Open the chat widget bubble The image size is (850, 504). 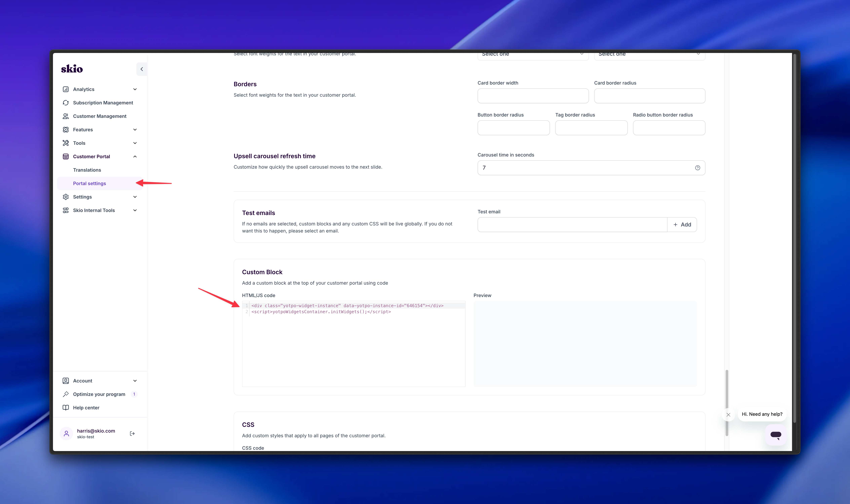tap(776, 435)
